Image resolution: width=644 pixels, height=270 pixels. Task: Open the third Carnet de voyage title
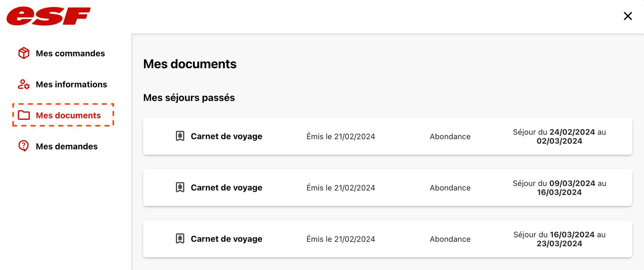(227, 239)
